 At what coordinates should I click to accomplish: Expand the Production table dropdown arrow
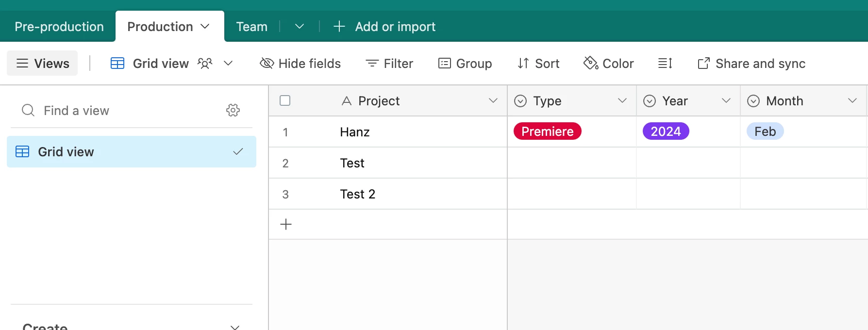[x=205, y=26]
